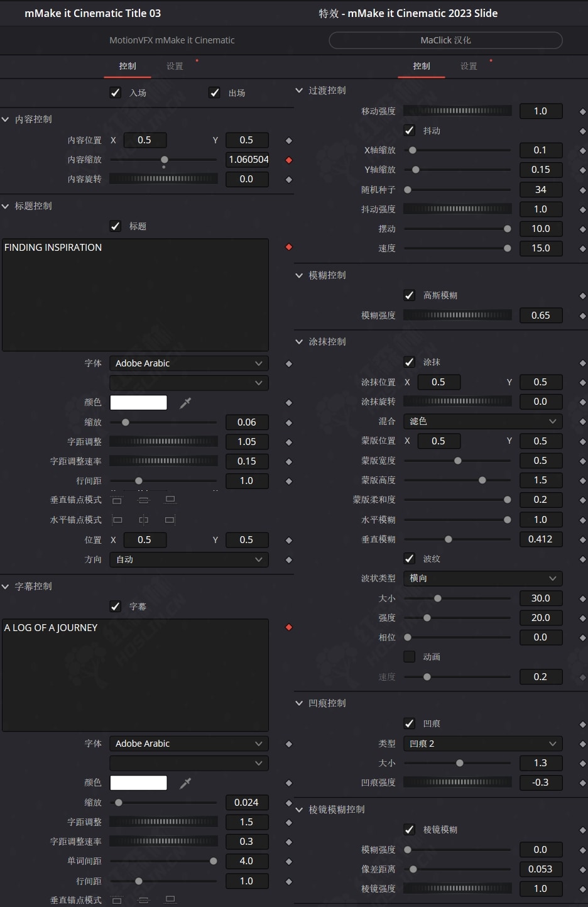Add keyframe for 模糊强度 under 模糊控制
Viewport: 588px width, 907px height.
tap(582, 316)
